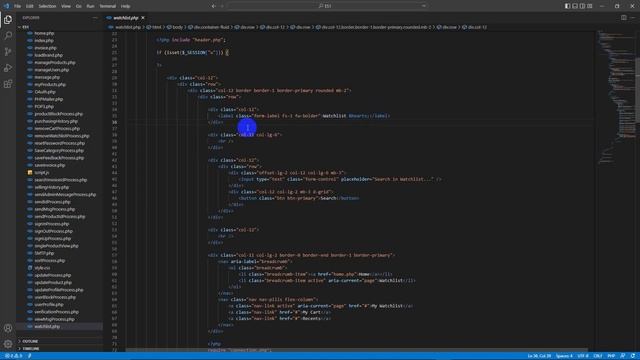Viewport: 640px width, 360px height.
Task: Open userProfile.php in Explorer
Action: click(49, 305)
